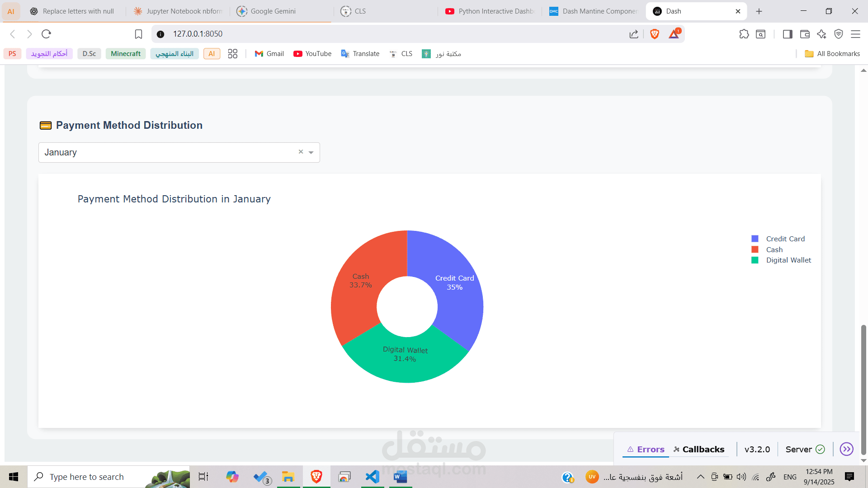
Task: Open the browser extensions puzzle icon
Action: 744,34
